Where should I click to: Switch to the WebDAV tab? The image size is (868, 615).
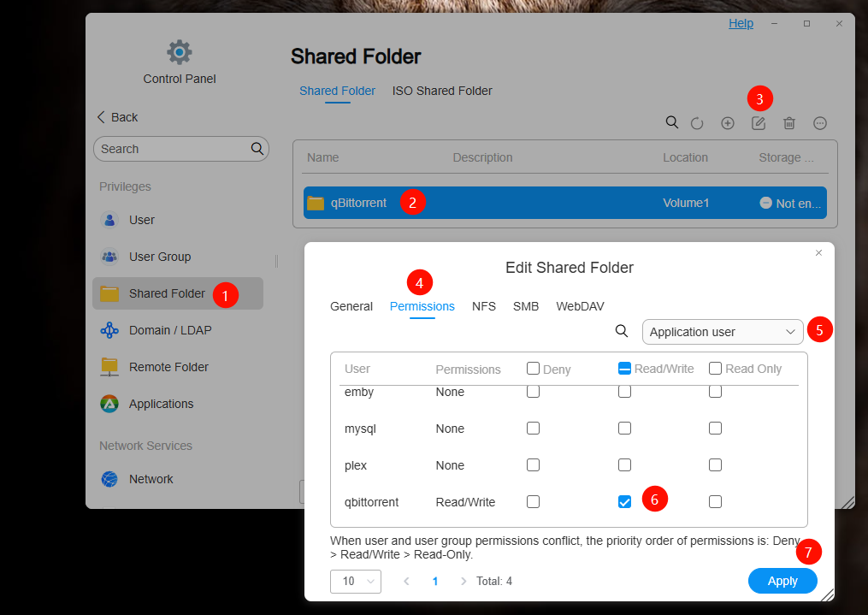(x=580, y=306)
